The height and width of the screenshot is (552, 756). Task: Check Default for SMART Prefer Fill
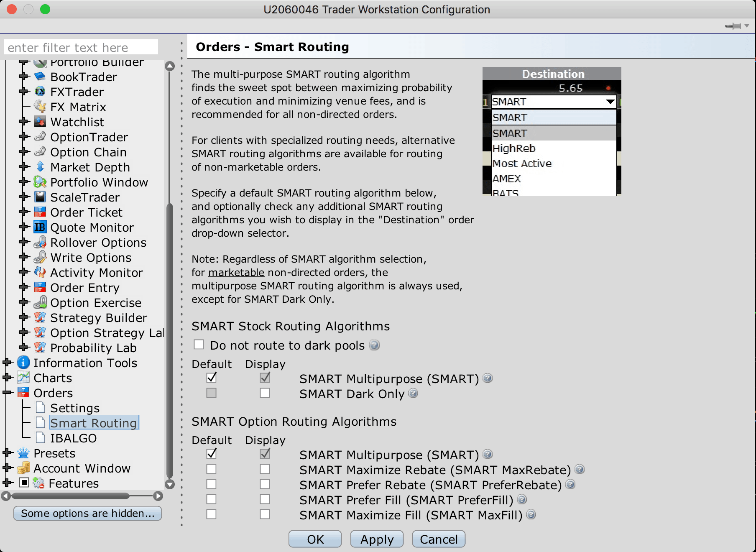coord(211,499)
